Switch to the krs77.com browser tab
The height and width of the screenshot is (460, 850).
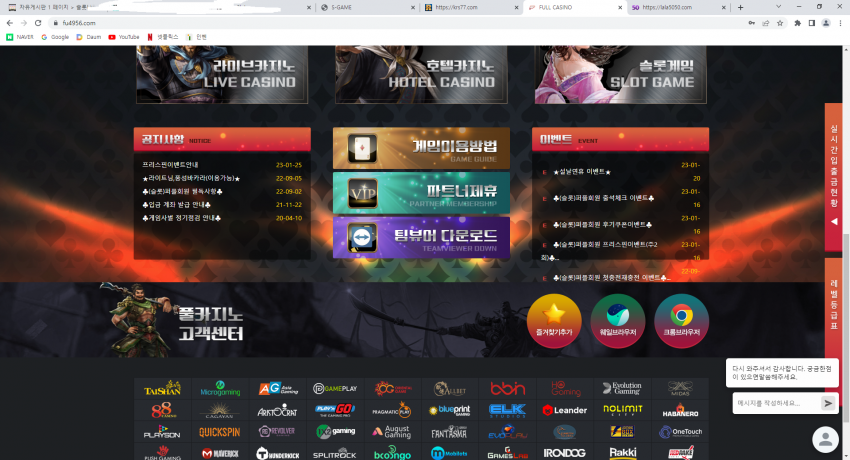tap(471, 8)
